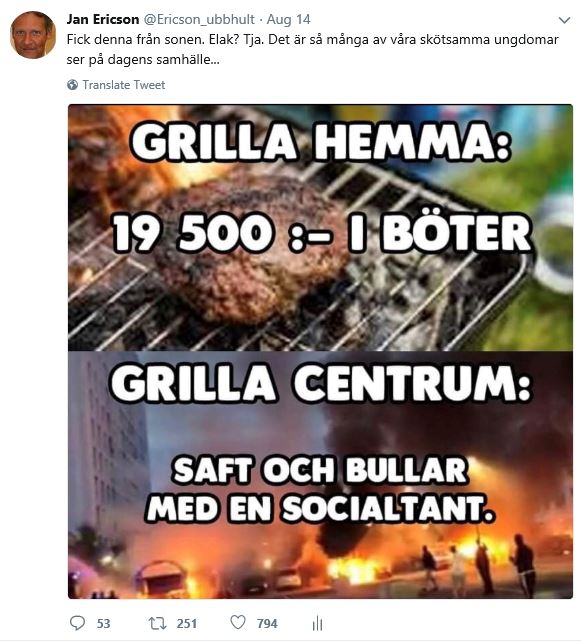Screen dimensions: 581x641
Task: Click the 'GRILLA CENTRUM:' caption in the image
Action: 321,383
